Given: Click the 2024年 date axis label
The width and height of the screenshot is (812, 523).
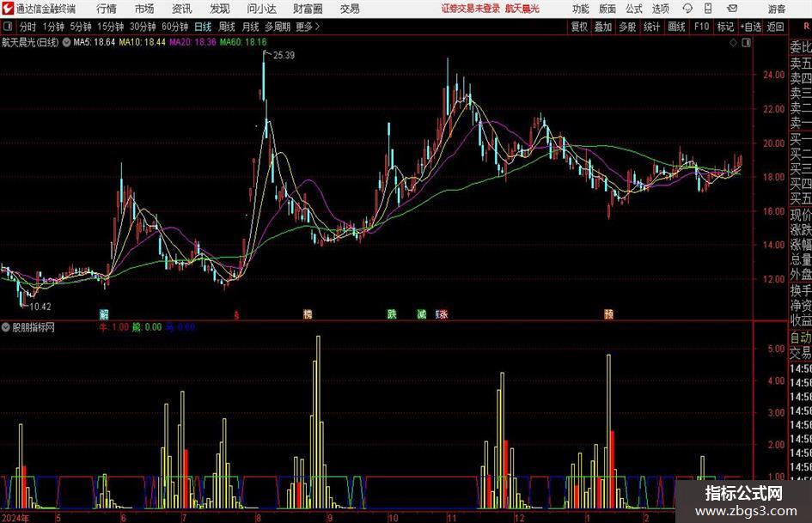Looking at the screenshot, I should [x=15, y=517].
